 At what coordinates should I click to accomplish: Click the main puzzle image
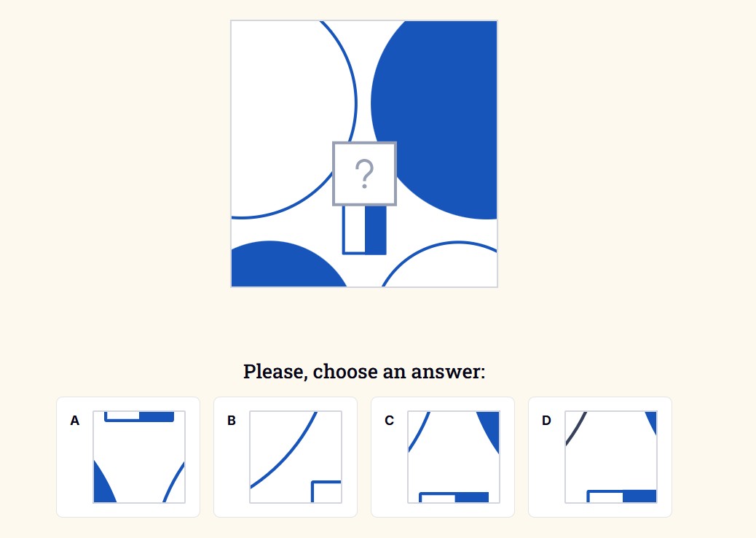click(x=364, y=153)
